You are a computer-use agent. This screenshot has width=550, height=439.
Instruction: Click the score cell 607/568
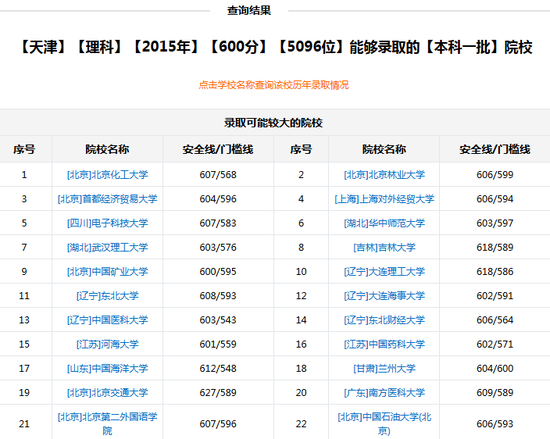pyautogui.click(x=218, y=175)
